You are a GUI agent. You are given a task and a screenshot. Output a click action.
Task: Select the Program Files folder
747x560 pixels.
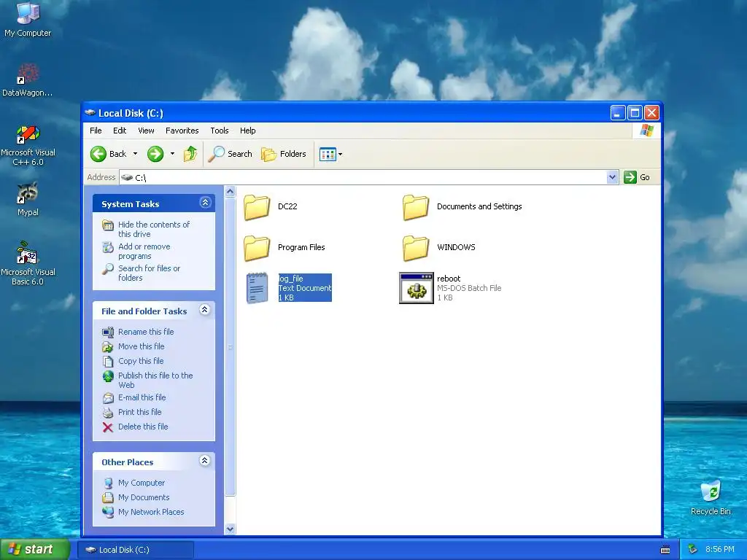tap(257, 248)
